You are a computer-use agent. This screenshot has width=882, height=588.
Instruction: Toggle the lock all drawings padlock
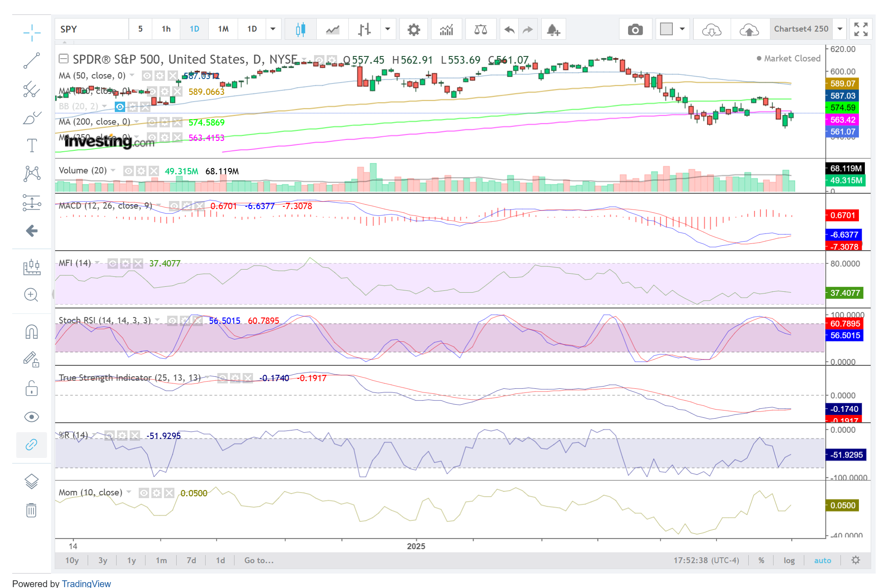(x=32, y=388)
